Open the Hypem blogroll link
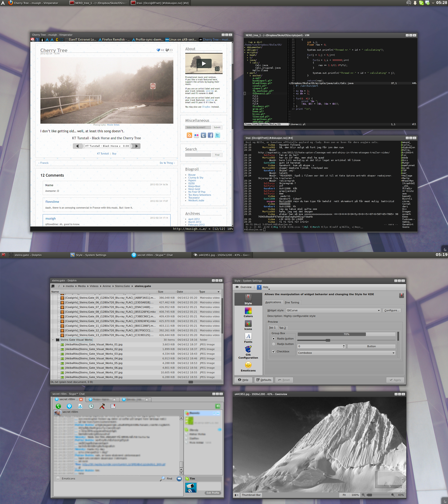This screenshot has height=504, width=448. tap(192, 181)
